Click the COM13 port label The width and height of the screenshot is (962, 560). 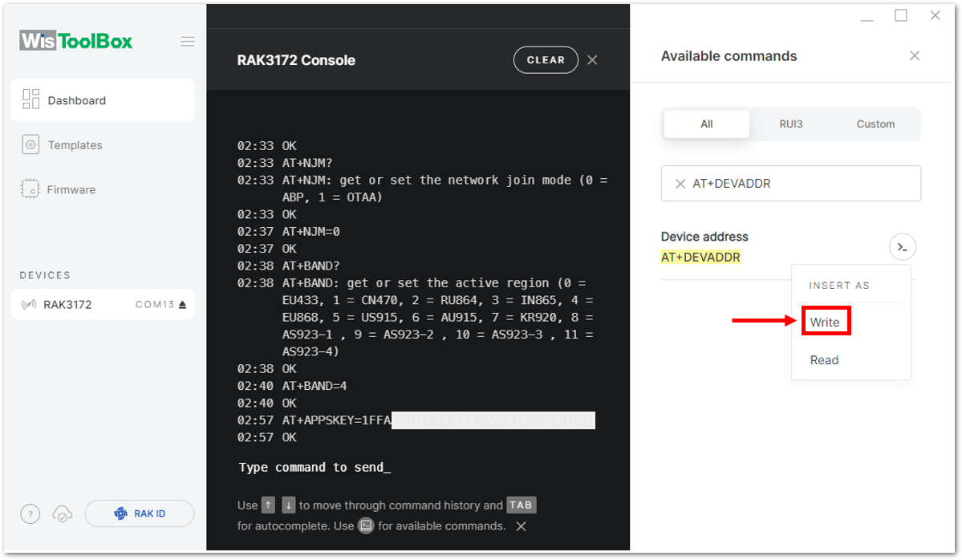pos(155,304)
